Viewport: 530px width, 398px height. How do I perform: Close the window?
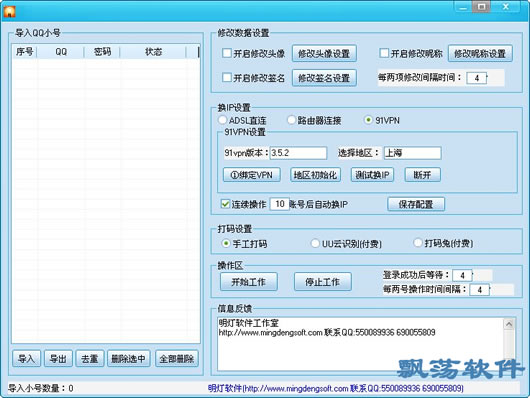506,7
